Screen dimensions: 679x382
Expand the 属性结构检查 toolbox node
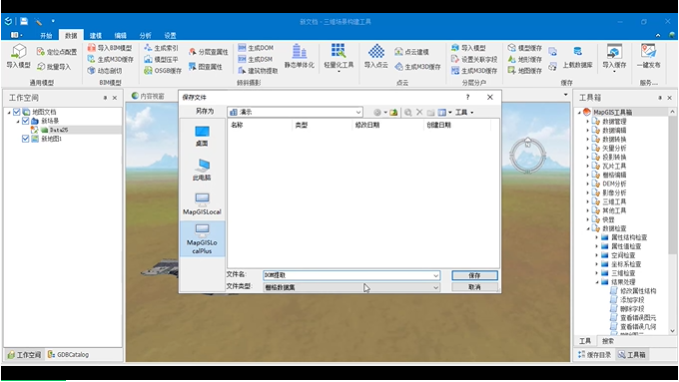point(597,237)
